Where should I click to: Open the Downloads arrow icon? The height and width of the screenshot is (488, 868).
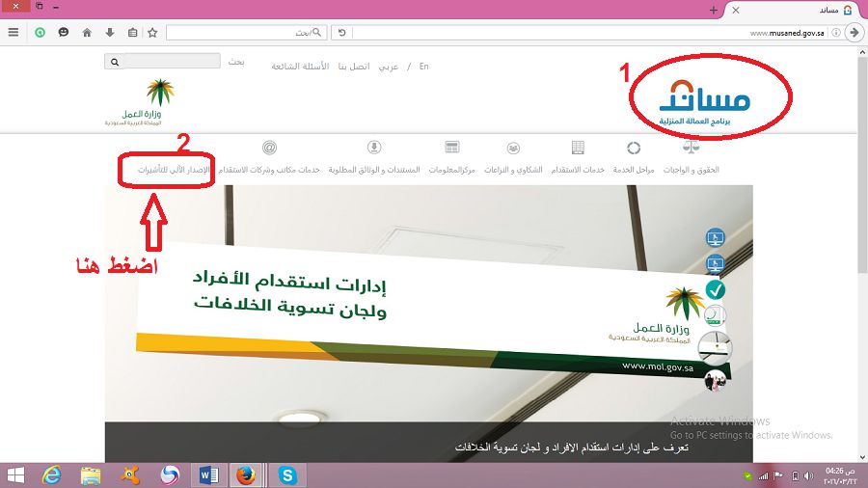(x=108, y=32)
